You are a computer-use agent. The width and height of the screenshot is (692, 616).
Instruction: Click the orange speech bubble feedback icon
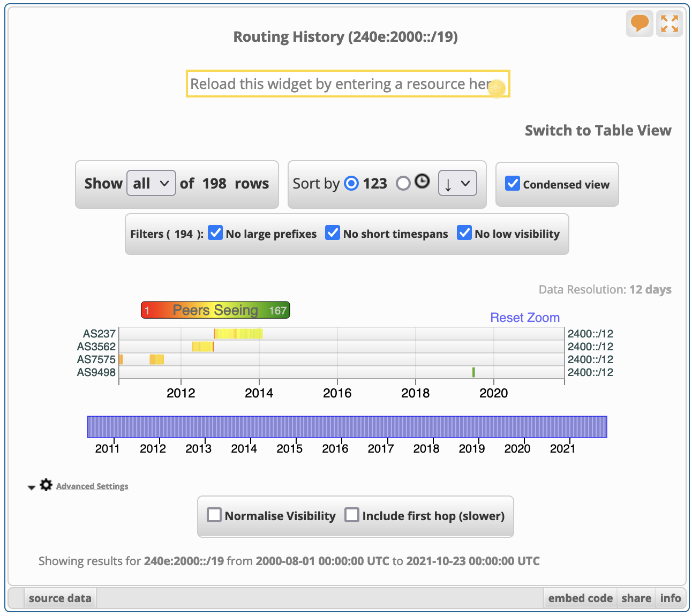pyautogui.click(x=640, y=24)
